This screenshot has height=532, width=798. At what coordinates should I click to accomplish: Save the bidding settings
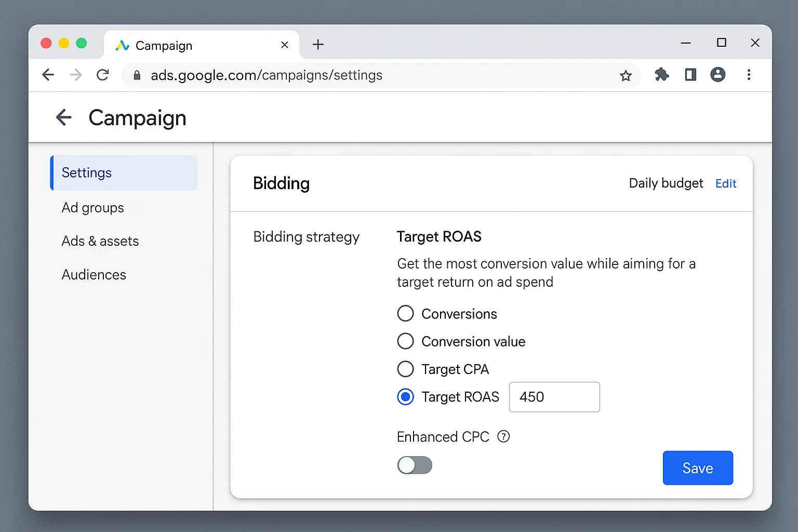pyautogui.click(x=698, y=468)
